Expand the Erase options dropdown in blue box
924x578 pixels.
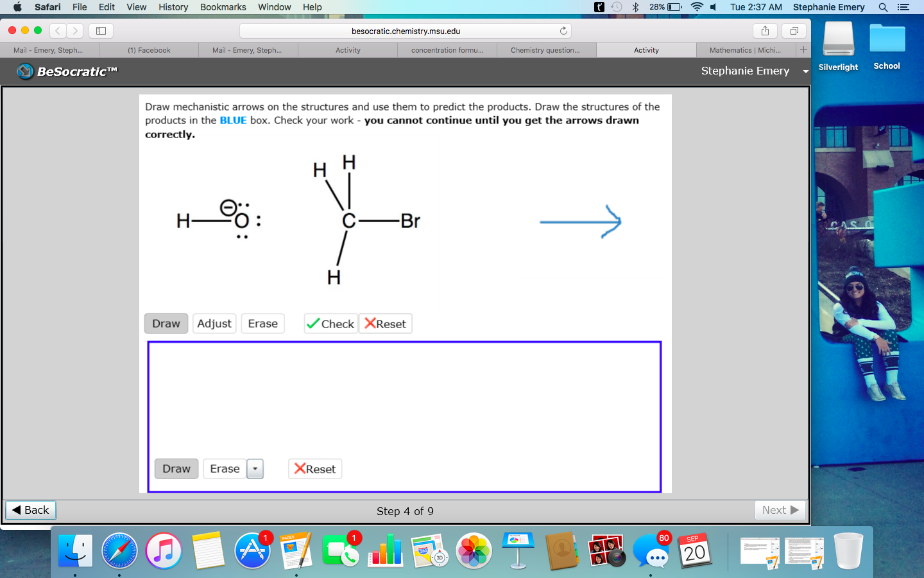255,469
